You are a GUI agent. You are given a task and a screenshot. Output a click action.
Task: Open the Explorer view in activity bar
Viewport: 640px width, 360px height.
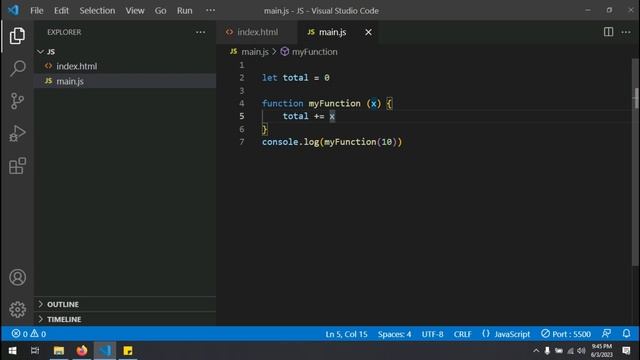click(x=17, y=36)
